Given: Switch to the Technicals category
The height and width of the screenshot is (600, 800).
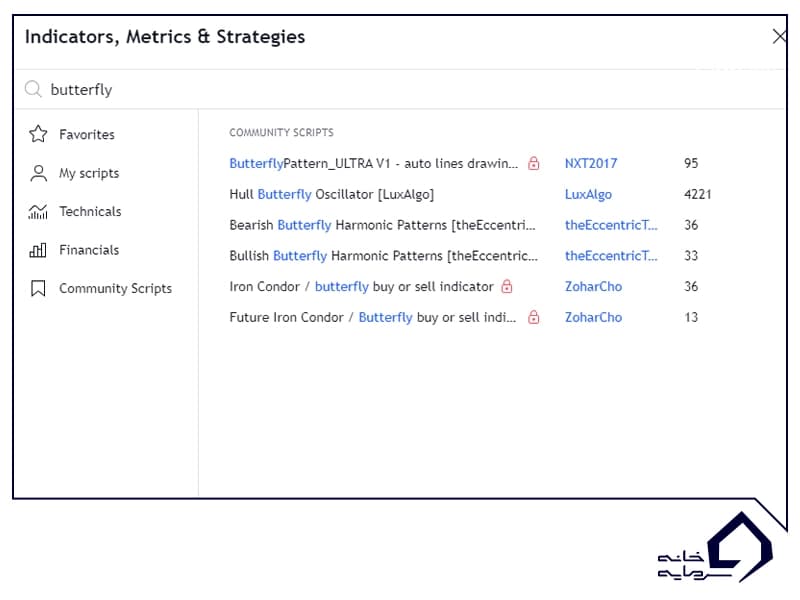Looking at the screenshot, I should pyautogui.click(x=75, y=211).
